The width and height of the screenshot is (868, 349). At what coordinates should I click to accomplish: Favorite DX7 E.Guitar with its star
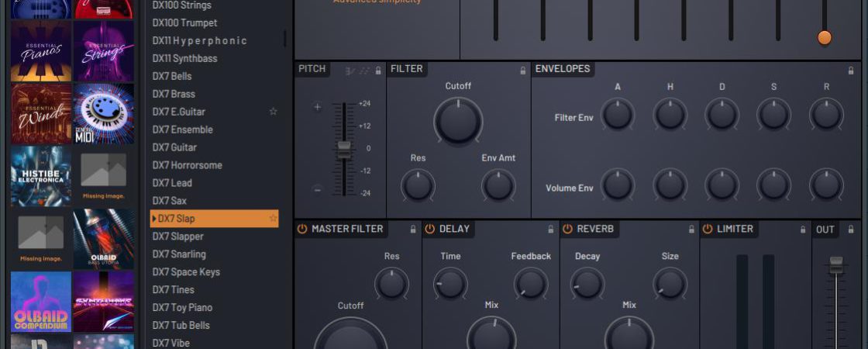(273, 112)
